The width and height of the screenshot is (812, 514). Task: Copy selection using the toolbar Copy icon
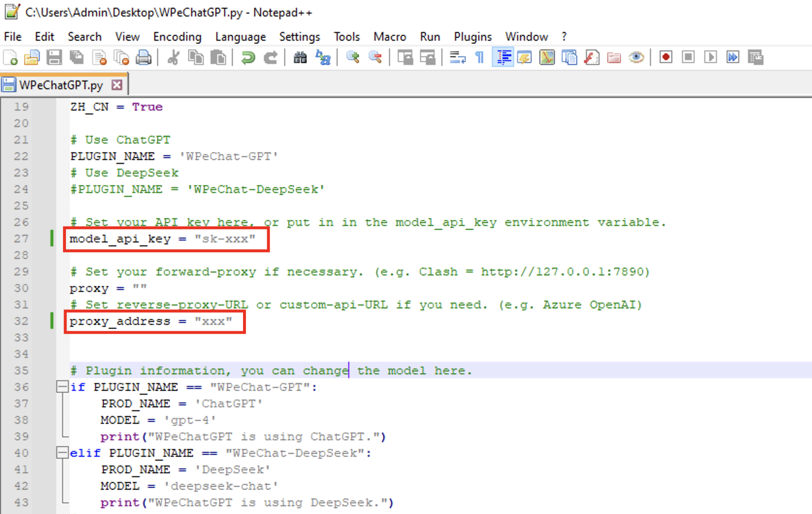tap(195, 57)
